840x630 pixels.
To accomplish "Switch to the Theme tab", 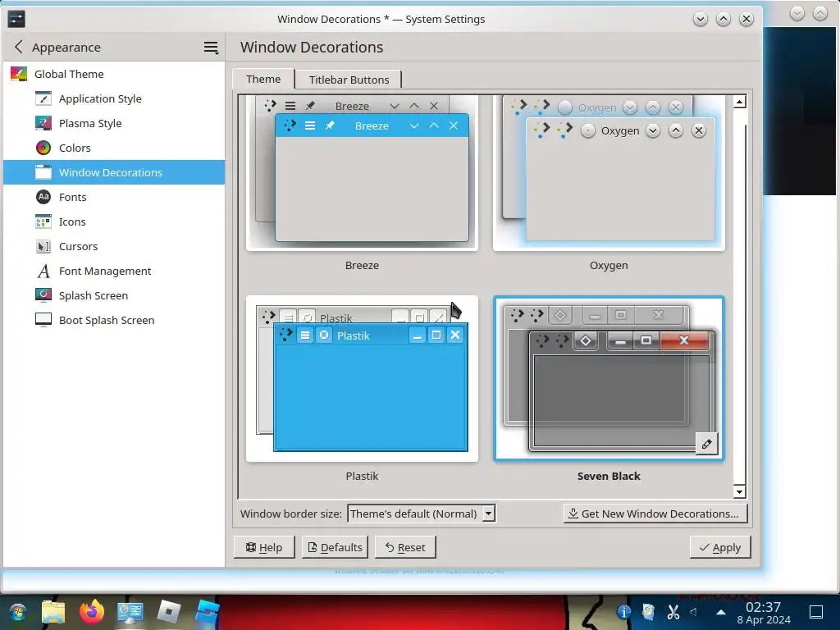I will pyautogui.click(x=263, y=80).
